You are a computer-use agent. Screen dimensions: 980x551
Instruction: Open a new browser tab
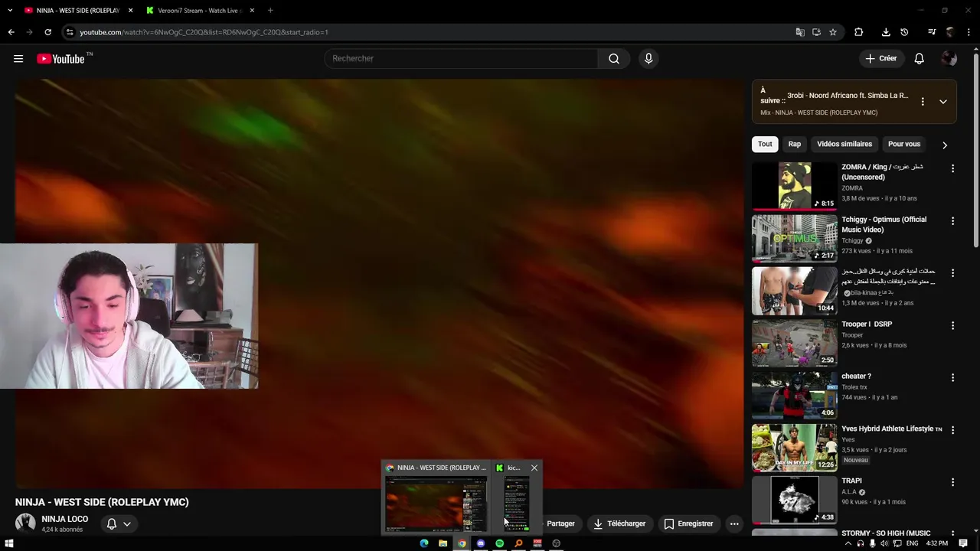tap(270, 11)
